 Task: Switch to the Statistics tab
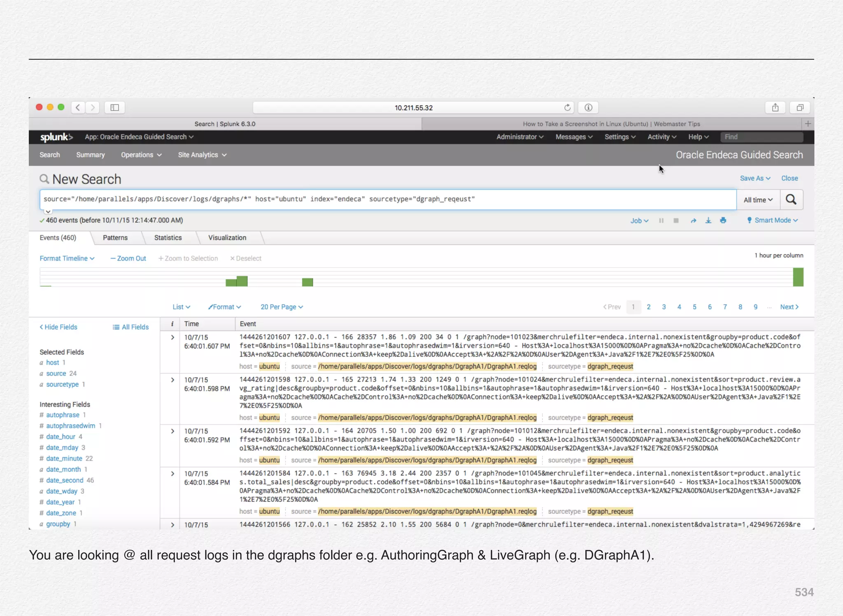click(x=168, y=238)
